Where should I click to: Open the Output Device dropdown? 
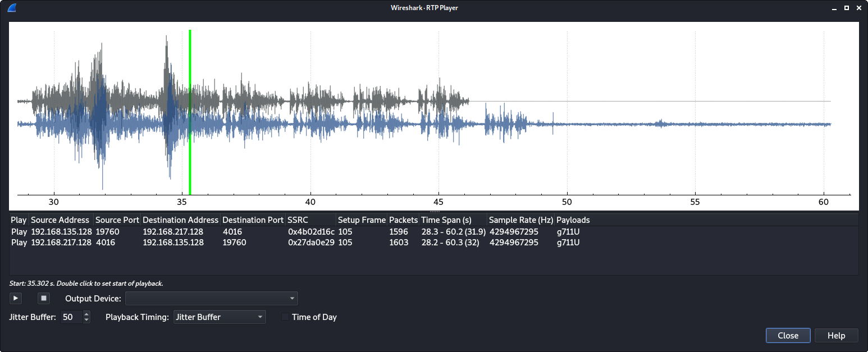point(212,299)
